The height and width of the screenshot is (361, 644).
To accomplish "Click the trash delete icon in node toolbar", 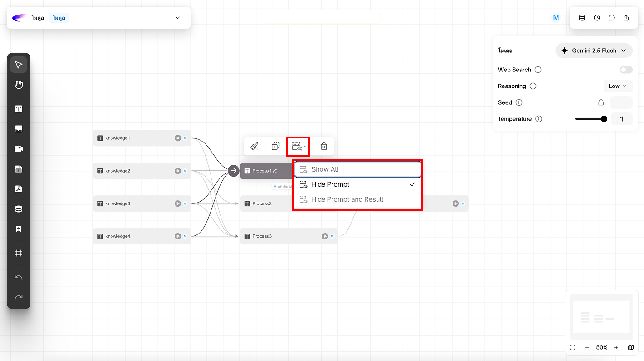I will pyautogui.click(x=324, y=147).
